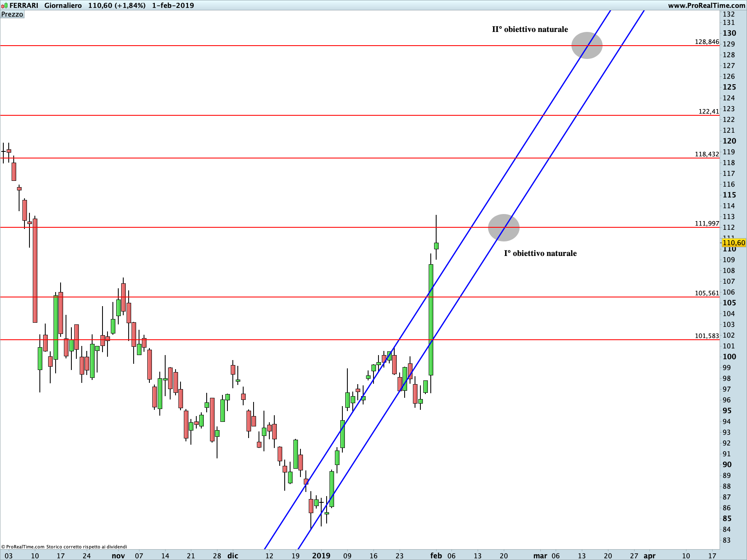The width and height of the screenshot is (747, 560).
Task: Click the 101,583 level label
Action: click(x=707, y=336)
